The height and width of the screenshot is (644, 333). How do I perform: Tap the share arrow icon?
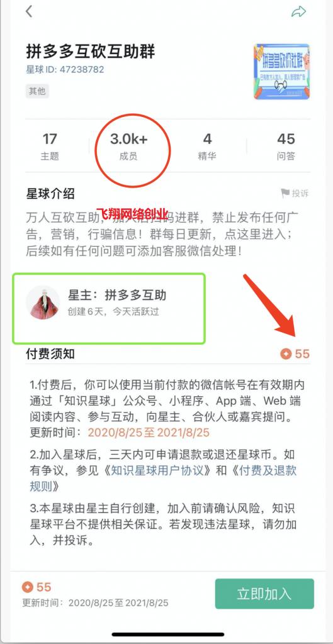[298, 11]
